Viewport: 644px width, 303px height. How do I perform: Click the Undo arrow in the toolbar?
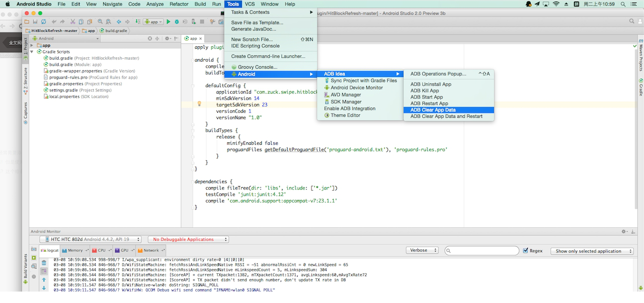click(54, 22)
